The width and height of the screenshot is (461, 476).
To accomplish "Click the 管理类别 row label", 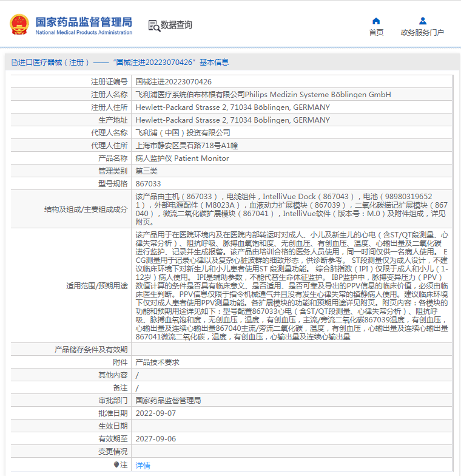I will 113,171.
